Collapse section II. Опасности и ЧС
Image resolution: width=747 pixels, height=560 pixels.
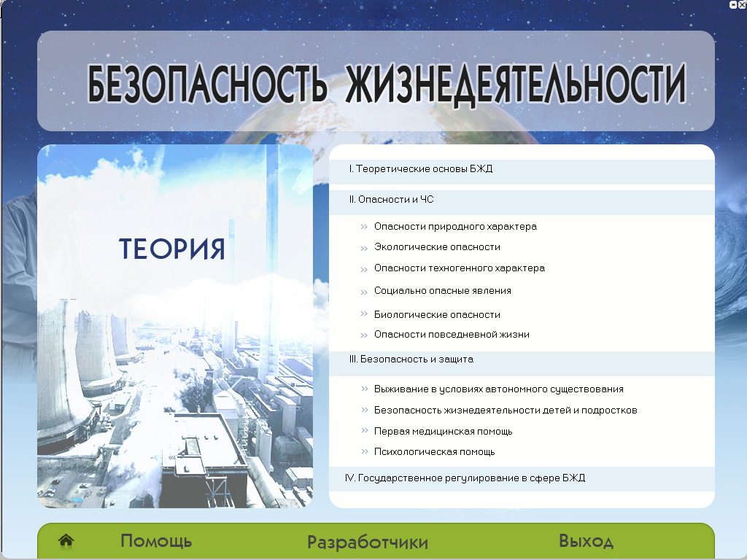tap(522, 203)
